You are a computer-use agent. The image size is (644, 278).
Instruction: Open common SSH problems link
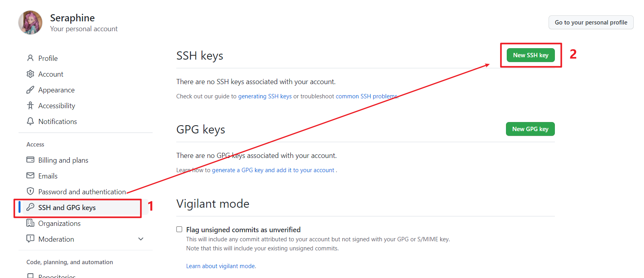click(366, 96)
